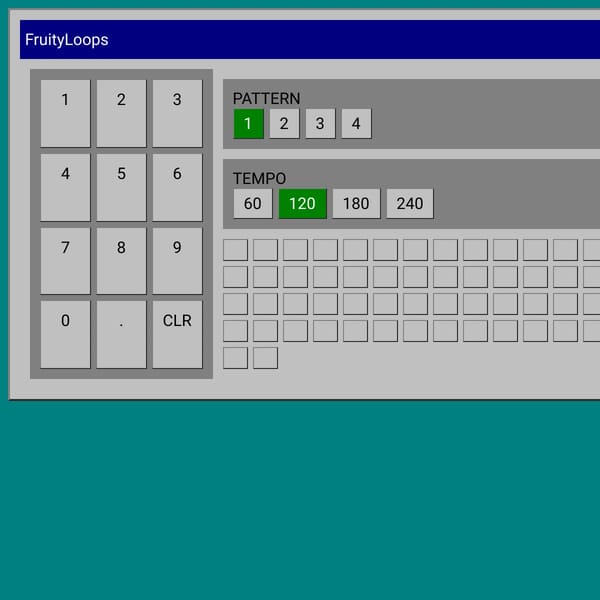Click the PATTERN label

266,98
